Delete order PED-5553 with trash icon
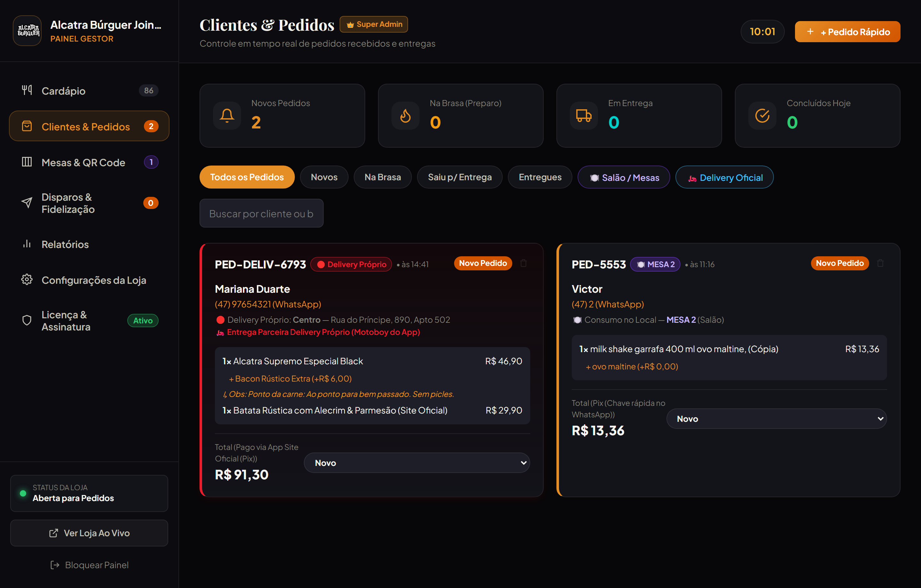Screen dimensions: 921x588 click(880, 263)
